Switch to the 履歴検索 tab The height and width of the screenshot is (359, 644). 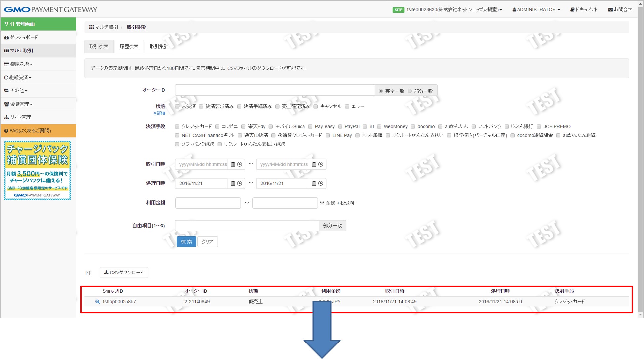point(129,46)
